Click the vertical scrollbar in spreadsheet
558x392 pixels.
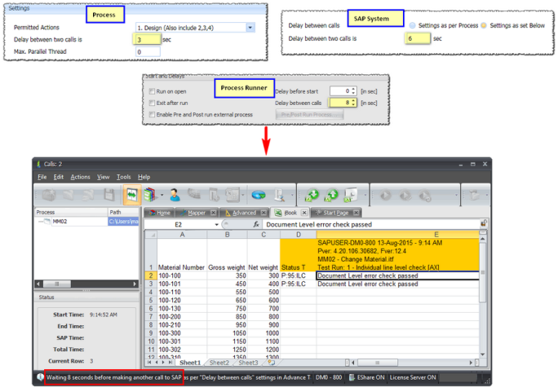pyautogui.click(x=483, y=296)
